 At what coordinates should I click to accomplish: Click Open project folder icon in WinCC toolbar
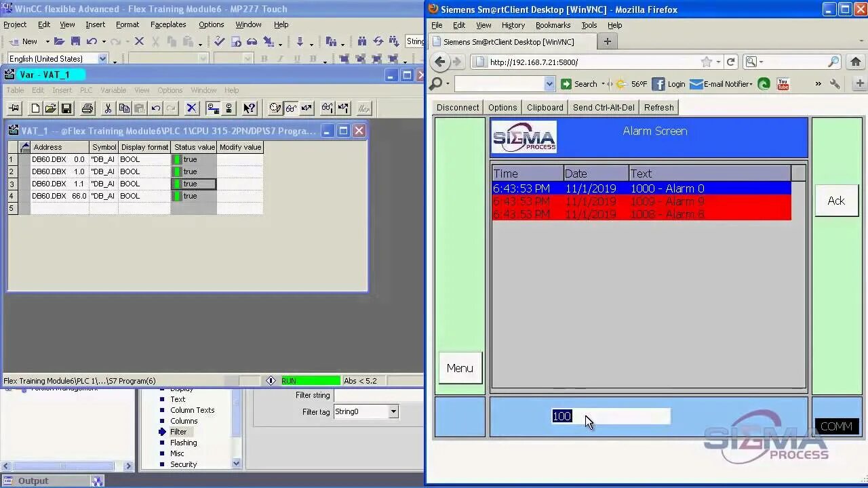(x=59, y=41)
